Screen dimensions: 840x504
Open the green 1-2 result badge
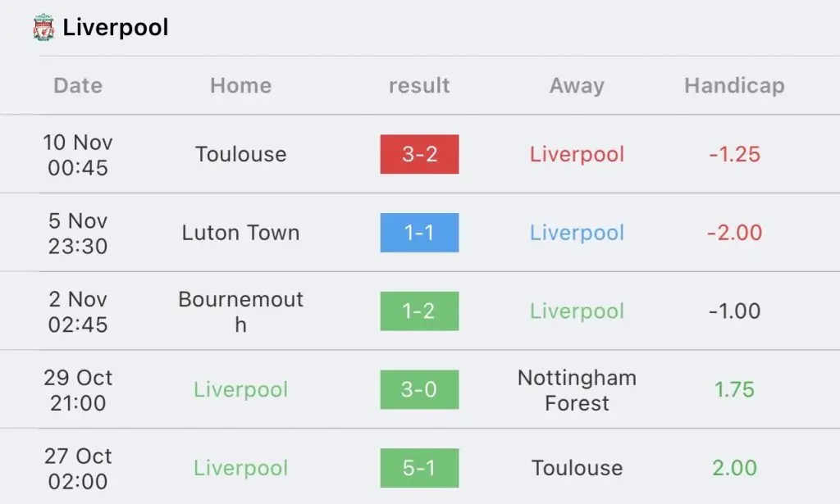[419, 311]
